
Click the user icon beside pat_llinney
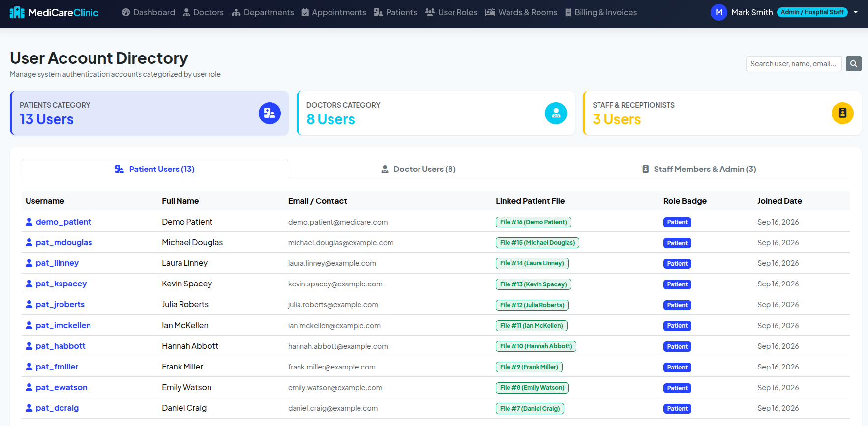click(29, 263)
